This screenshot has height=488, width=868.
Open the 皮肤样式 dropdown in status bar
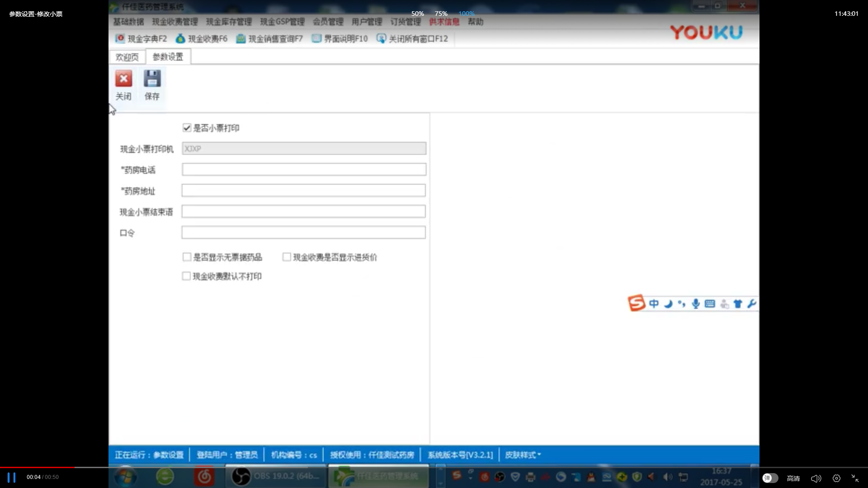click(523, 455)
